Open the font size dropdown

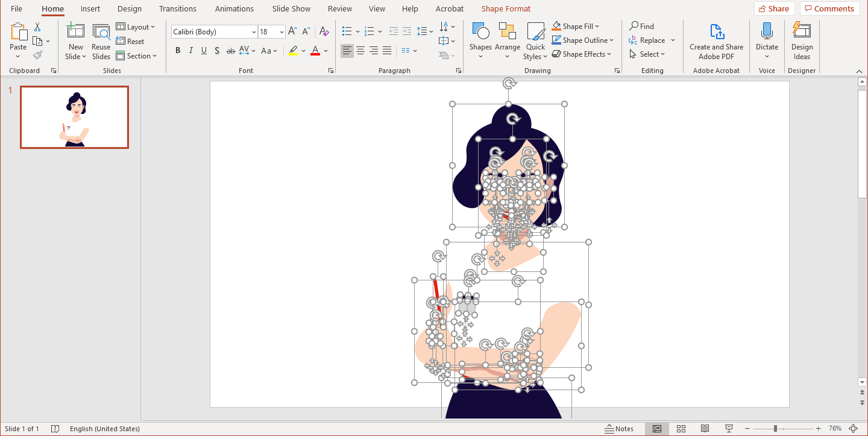pos(281,31)
